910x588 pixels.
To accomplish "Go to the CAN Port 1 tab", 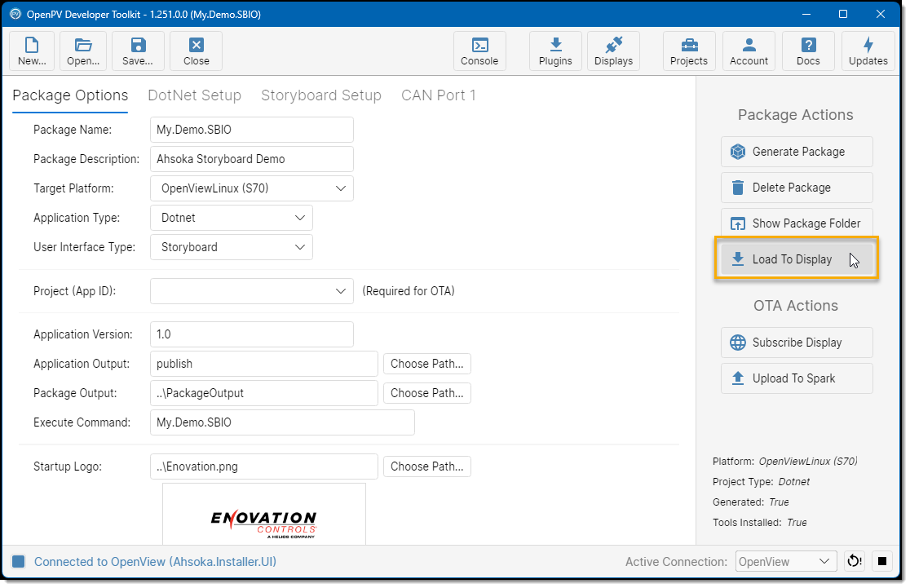I will 438,95.
